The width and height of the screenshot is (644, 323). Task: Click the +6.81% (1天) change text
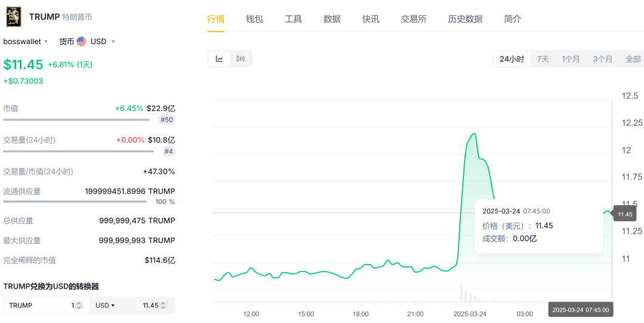pos(70,65)
